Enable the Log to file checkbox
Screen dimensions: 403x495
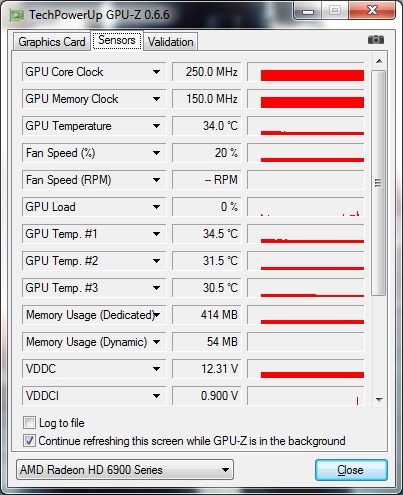click(x=29, y=423)
